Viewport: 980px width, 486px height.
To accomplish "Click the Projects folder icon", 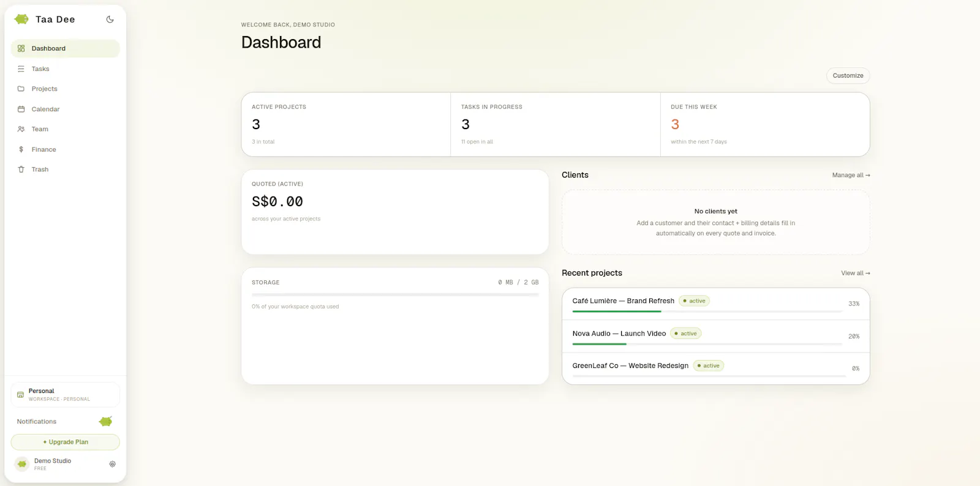I will pyautogui.click(x=21, y=89).
